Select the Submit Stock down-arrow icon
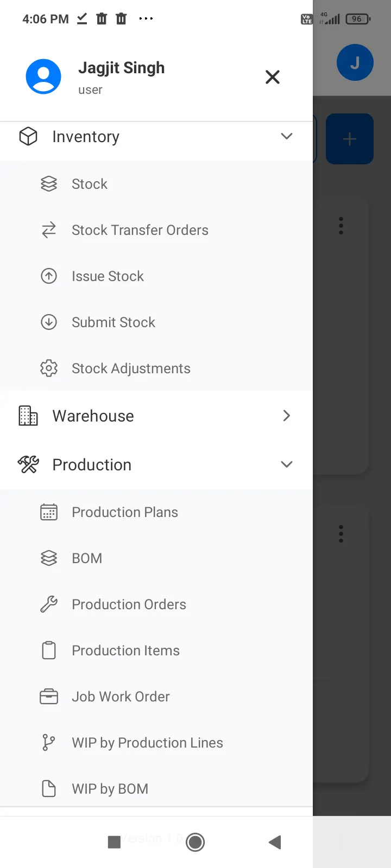This screenshot has height=868, width=391. click(49, 322)
